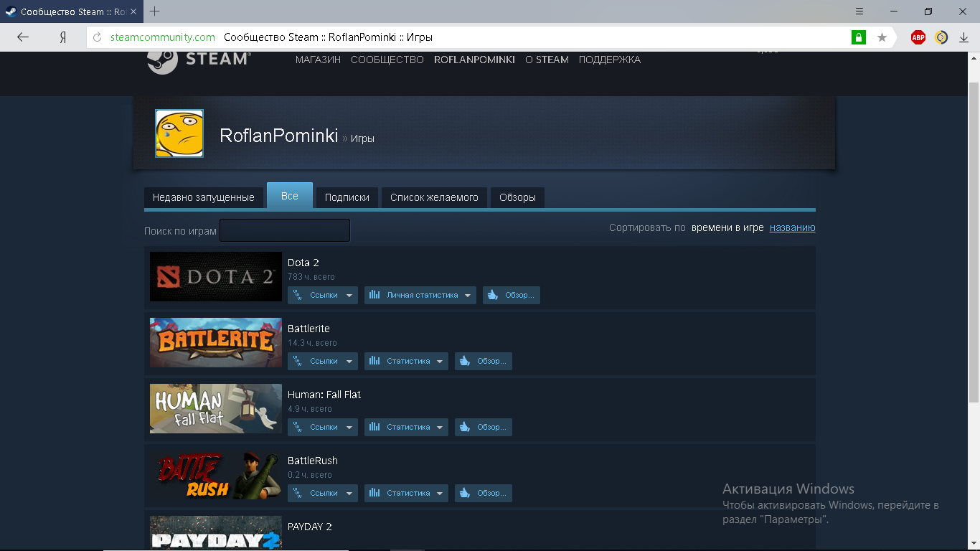Click the "Игры" breadcrumb text
Viewport: 980px width, 551px height.
[362, 138]
